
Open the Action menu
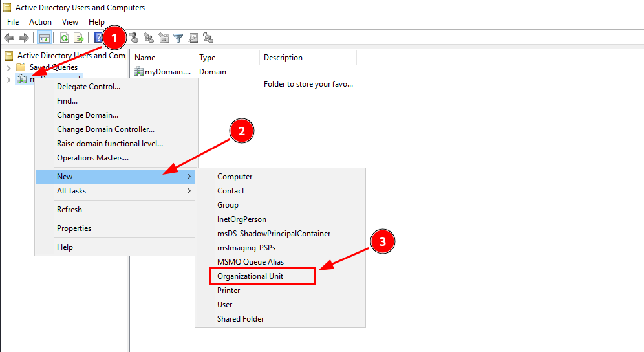pos(40,22)
